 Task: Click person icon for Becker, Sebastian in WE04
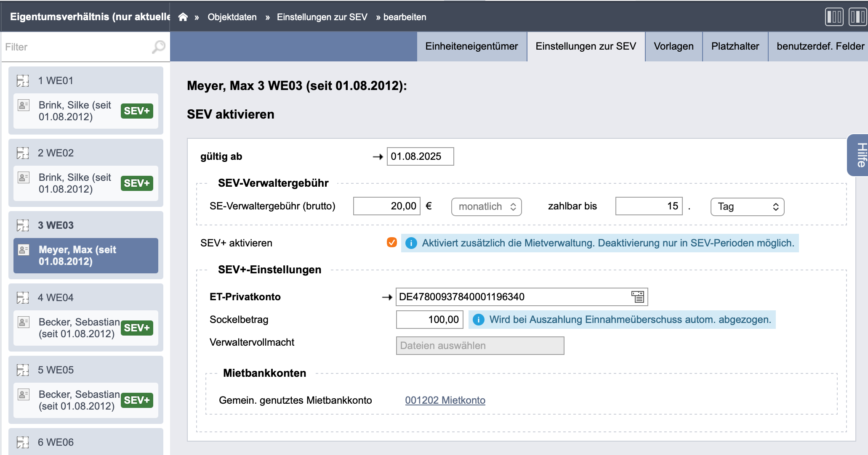24,322
